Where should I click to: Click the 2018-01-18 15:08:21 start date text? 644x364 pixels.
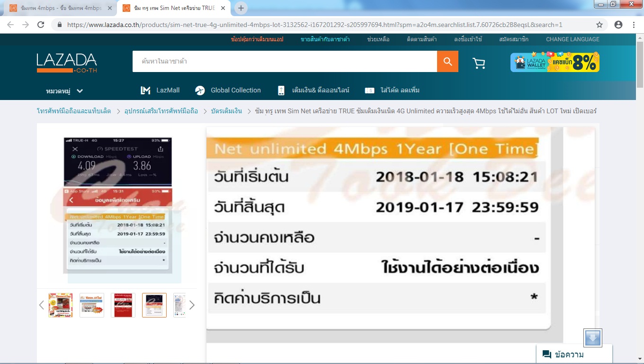tap(457, 177)
